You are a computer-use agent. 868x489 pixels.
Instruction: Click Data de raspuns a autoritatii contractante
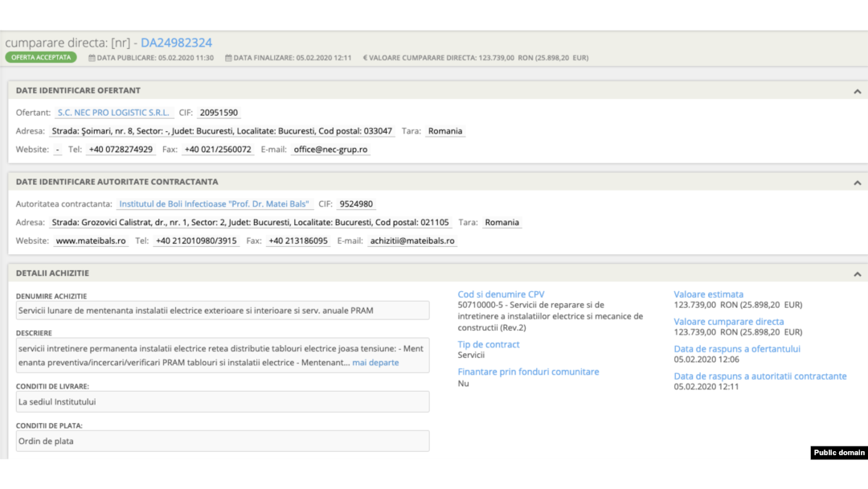[x=760, y=376]
